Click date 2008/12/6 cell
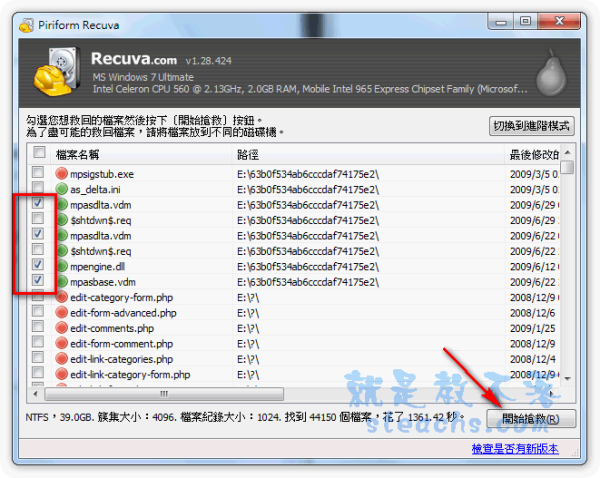The image size is (600, 478). pos(532,313)
